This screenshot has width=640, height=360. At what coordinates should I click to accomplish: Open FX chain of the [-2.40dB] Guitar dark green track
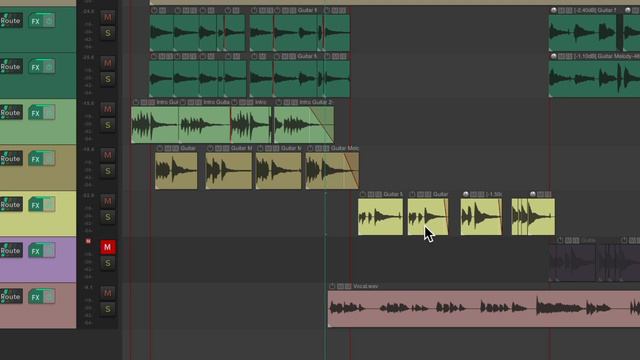coord(36,21)
